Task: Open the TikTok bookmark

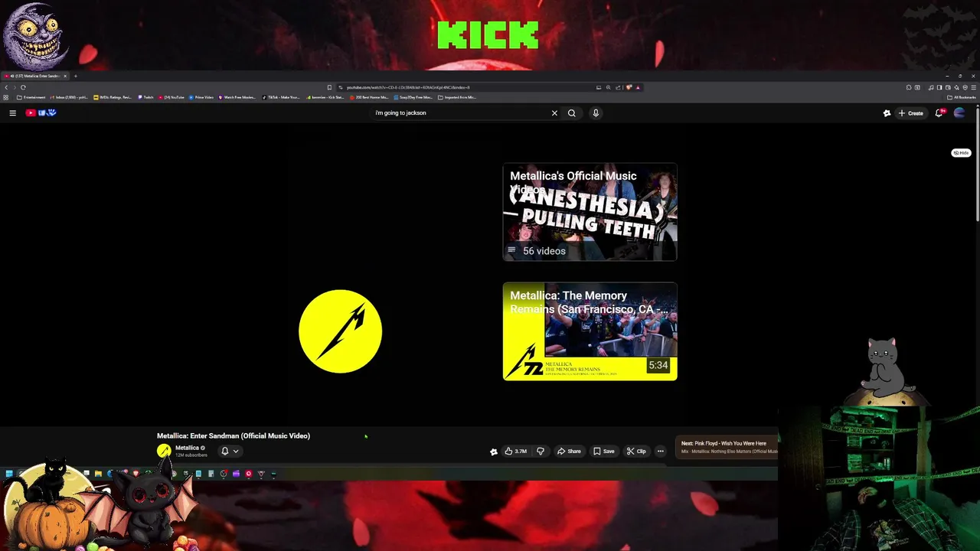Action: [281, 97]
